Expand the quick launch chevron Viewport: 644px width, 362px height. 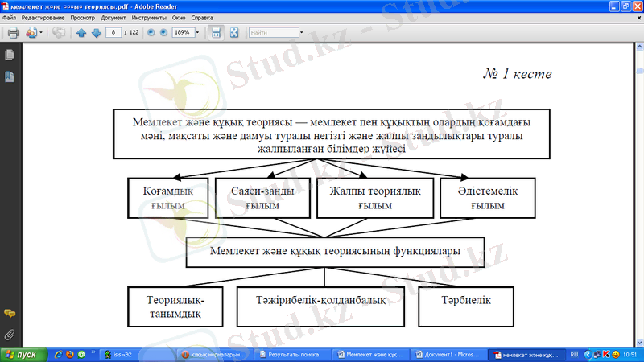point(93,352)
